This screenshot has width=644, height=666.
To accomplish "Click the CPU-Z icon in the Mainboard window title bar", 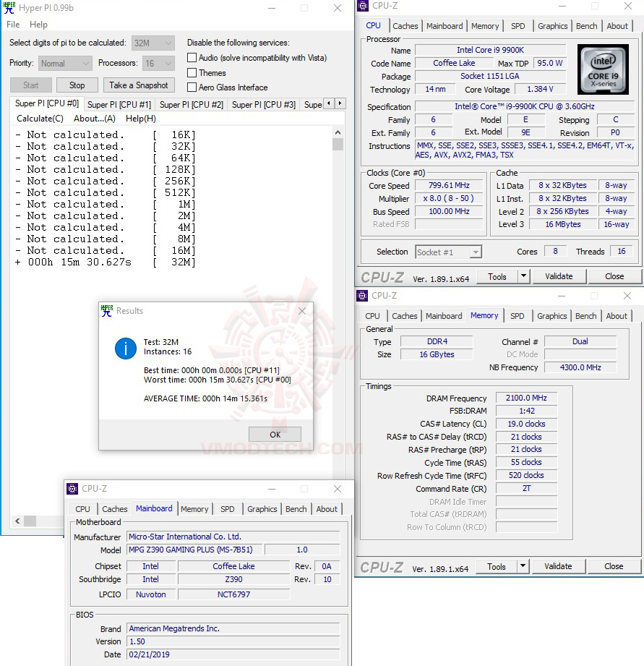I will click(72, 489).
